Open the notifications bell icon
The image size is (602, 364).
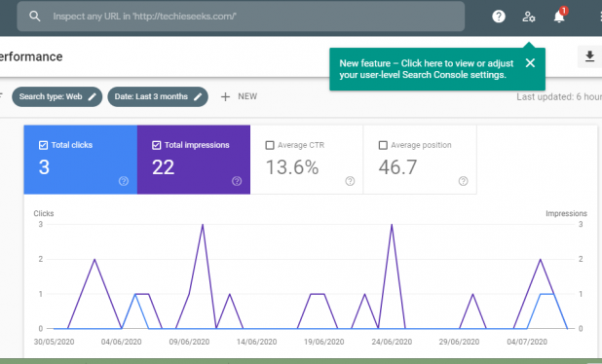[x=559, y=17]
